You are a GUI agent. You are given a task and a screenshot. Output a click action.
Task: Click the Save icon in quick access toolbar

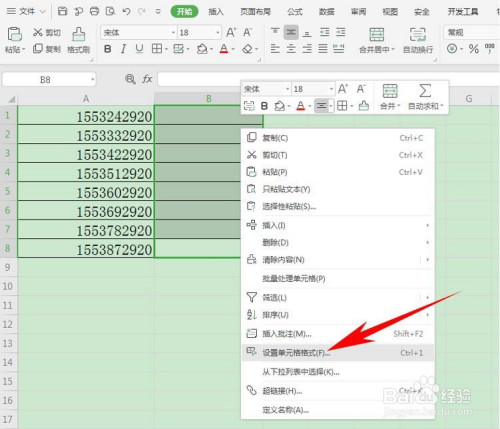point(62,11)
